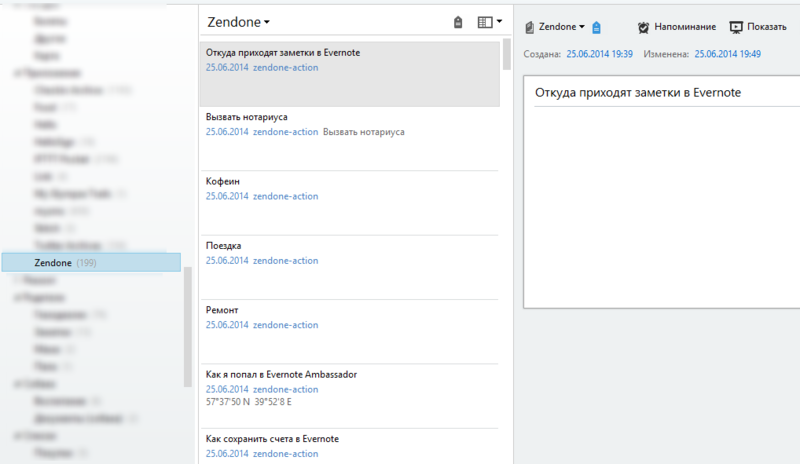Open the 'Кофеин' note
Image resolution: width=800 pixels, height=464 pixels.
click(350, 203)
